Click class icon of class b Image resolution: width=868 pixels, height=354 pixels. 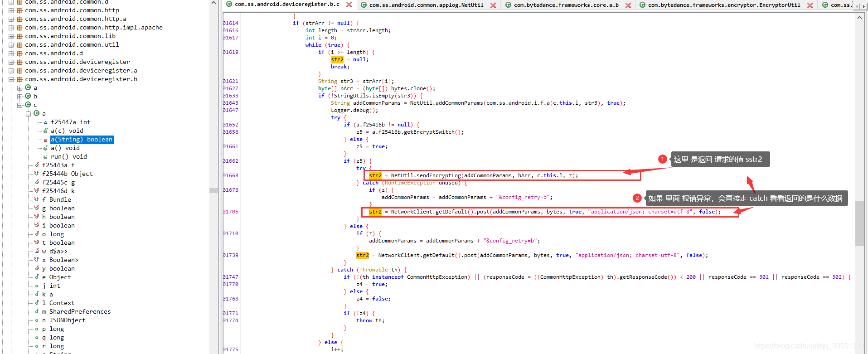(x=28, y=96)
